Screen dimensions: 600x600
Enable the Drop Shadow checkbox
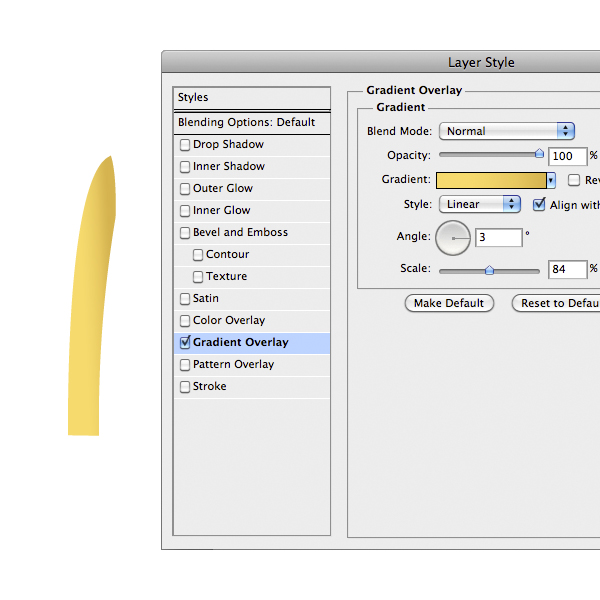tap(185, 145)
